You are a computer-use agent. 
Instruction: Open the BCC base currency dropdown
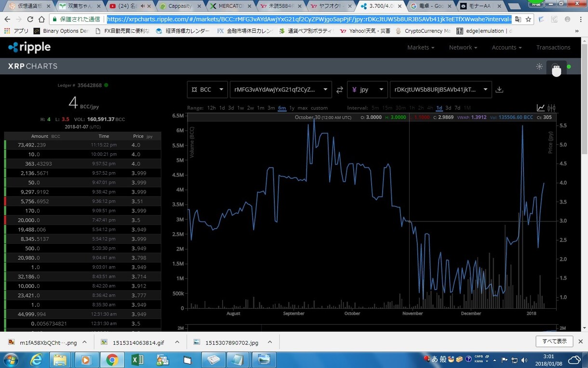(207, 90)
